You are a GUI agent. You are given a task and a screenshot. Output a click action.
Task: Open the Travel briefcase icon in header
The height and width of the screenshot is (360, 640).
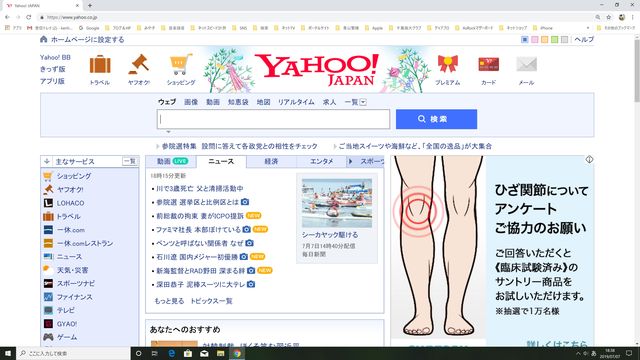coord(100,65)
